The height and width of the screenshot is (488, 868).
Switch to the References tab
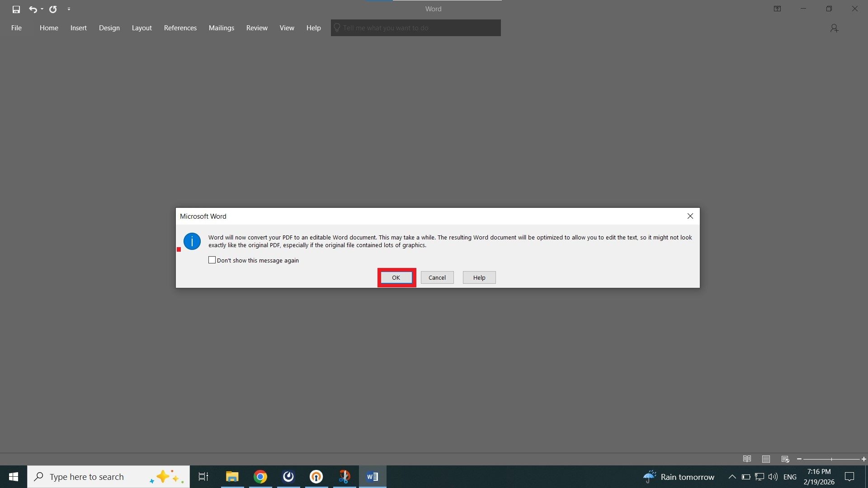(x=180, y=28)
